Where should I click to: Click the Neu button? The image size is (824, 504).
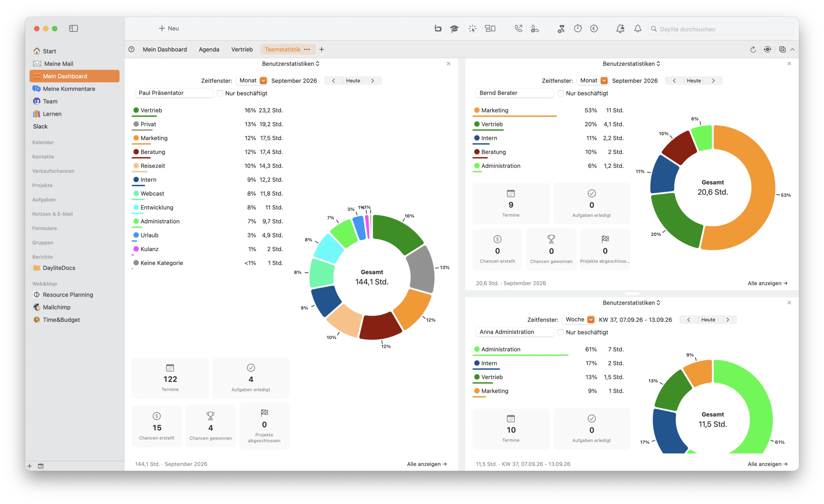click(x=169, y=28)
